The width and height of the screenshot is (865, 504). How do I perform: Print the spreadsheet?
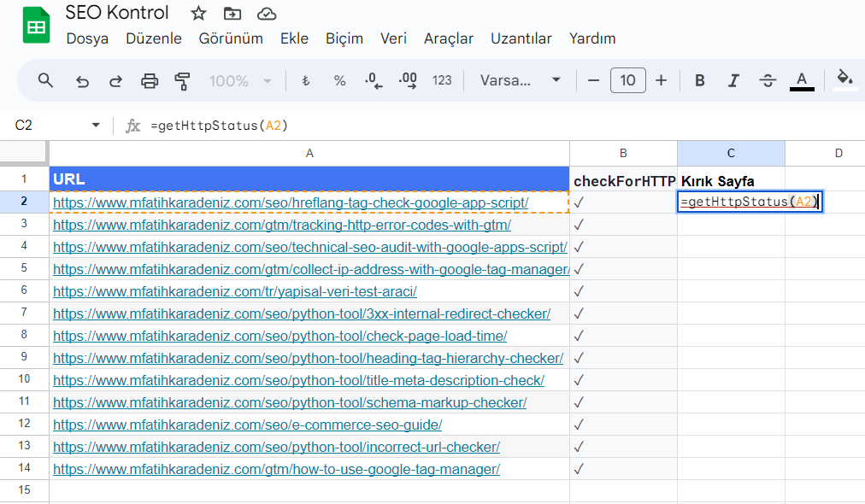(150, 80)
